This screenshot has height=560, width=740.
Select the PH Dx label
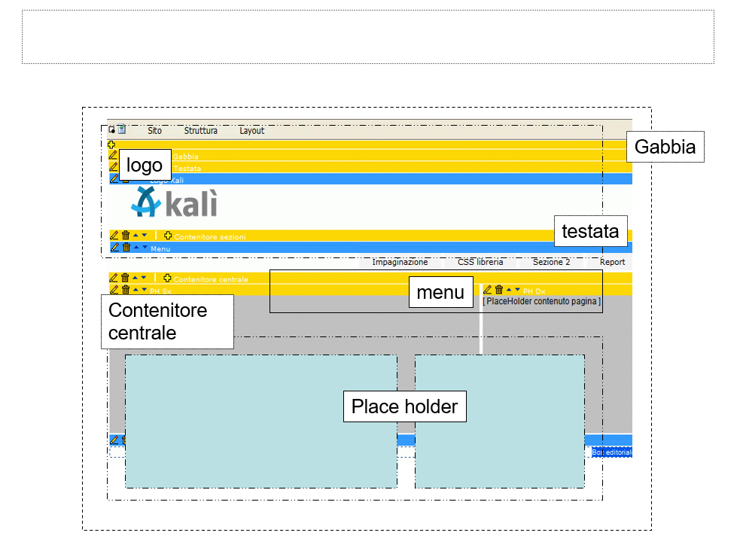(x=534, y=291)
